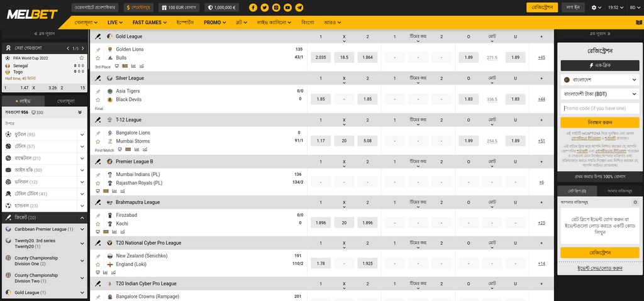Favorite the Bulls match with star
This screenshot has height=301, width=644.
(98, 58)
